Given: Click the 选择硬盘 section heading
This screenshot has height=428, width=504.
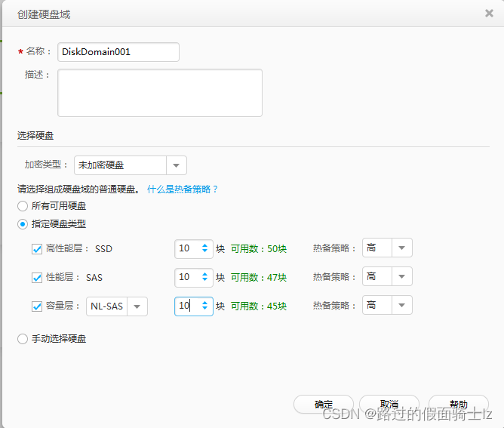Looking at the screenshot, I should (35, 136).
